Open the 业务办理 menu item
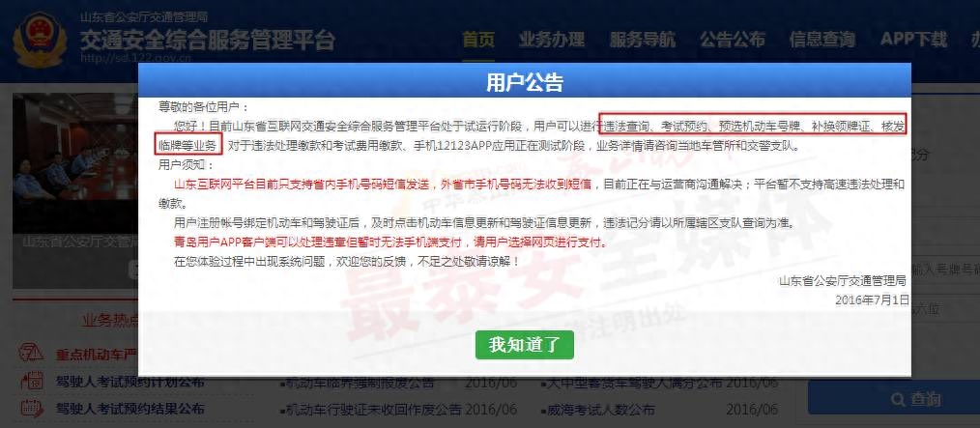Image resolution: width=980 pixels, height=428 pixels. tap(551, 40)
